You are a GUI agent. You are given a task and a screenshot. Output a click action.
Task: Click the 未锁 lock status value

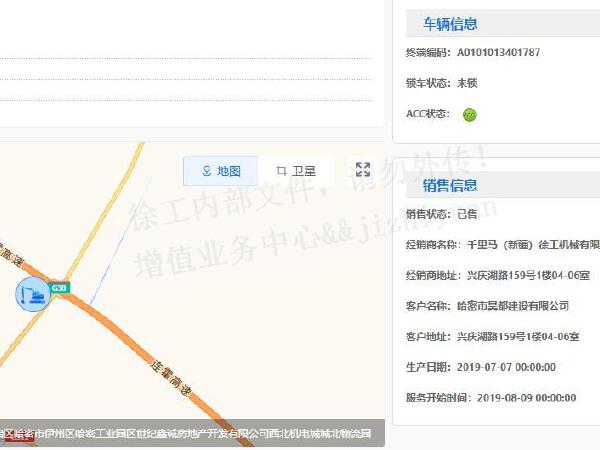(467, 83)
